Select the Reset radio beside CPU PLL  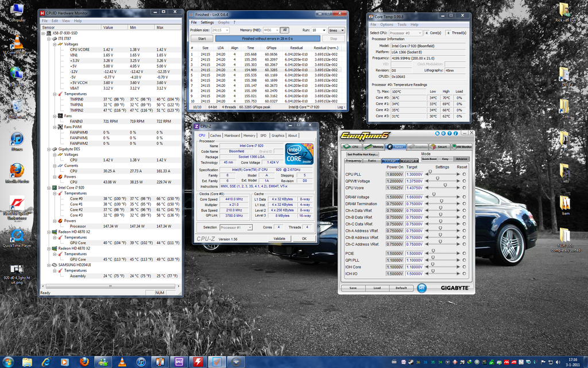point(464,174)
